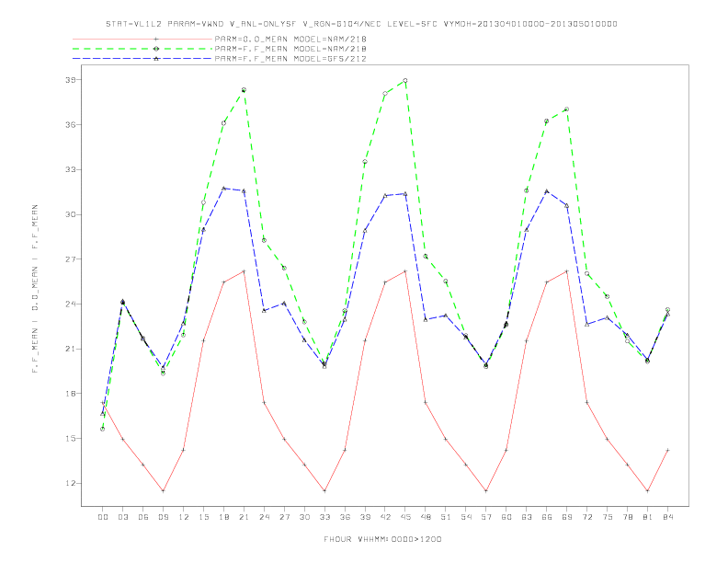The height and width of the screenshot is (563, 728).
Task: Click the vertical y-axis title F.F_MEAN | O.O_MEAN
Action: 35,289
